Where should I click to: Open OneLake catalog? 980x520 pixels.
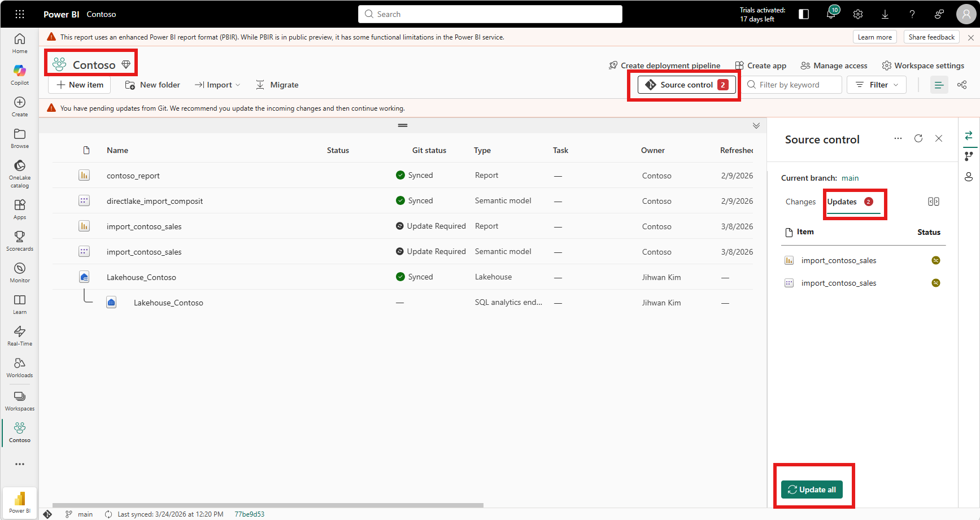click(20, 173)
